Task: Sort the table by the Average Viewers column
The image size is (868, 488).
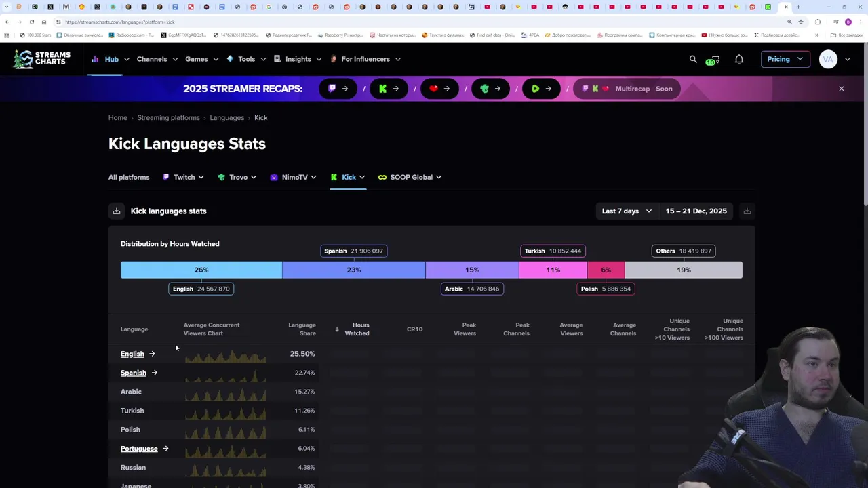Action: [x=571, y=329]
